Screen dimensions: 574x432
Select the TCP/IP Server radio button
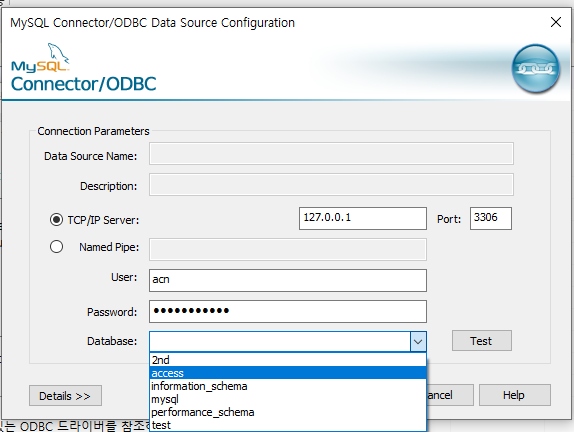[56, 220]
